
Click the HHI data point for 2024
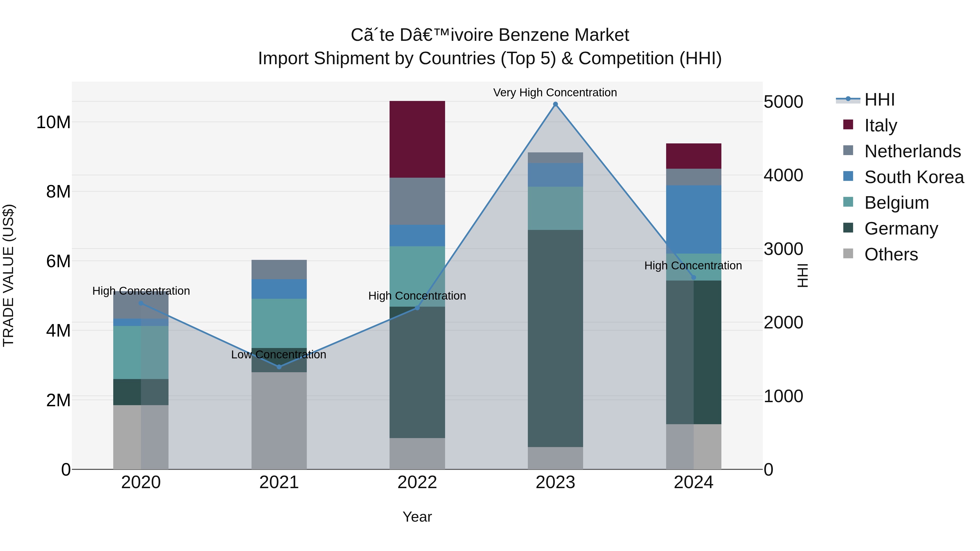[x=694, y=278]
